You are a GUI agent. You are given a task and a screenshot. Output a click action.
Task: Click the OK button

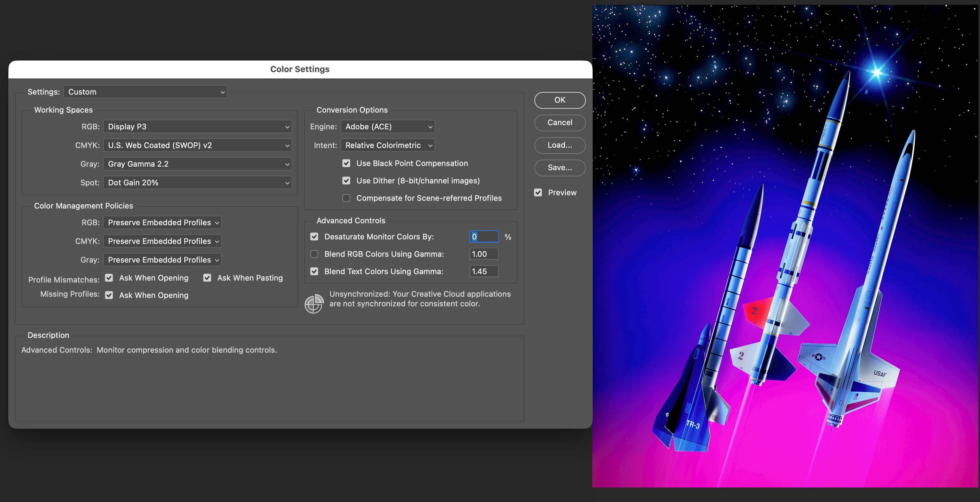[560, 100]
